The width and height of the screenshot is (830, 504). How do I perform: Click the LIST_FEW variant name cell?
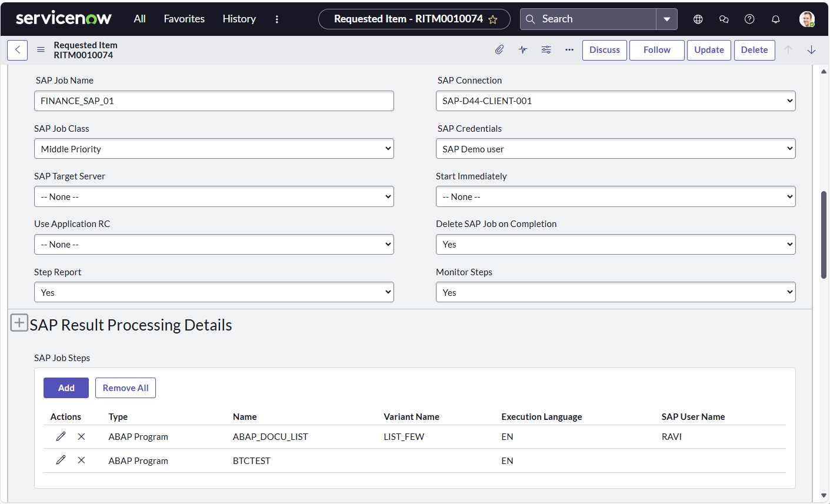(404, 437)
